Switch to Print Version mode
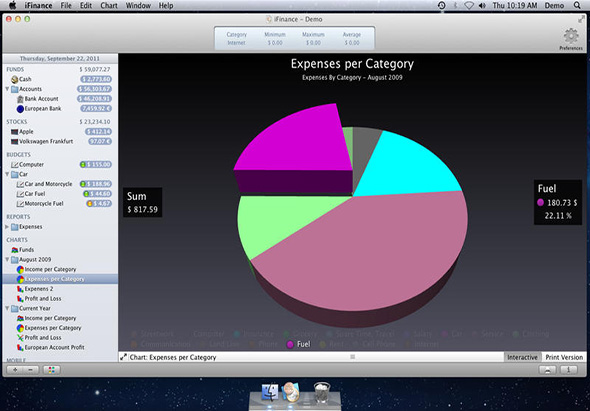The width and height of the screenshot is (590, 411). point(564,357)
